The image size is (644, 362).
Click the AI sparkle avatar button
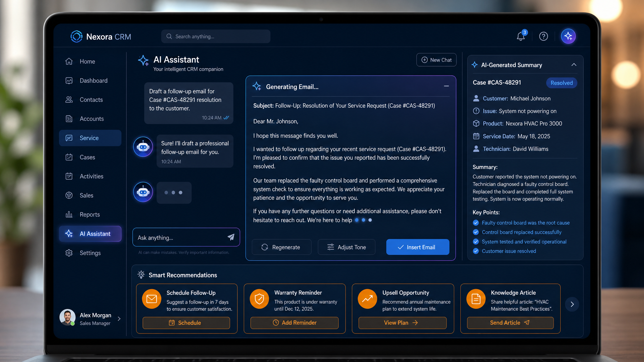pyautogui.click(x=568, y=36)
